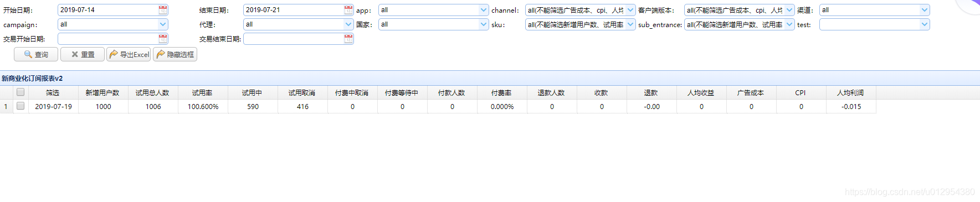Expand the channel dropdown
Image resolution: width=980 pixels, height=202 pixels.
click(630, 10)
